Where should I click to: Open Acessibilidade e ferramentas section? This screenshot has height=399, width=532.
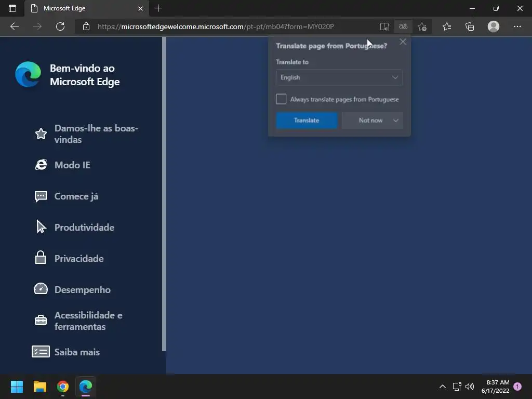88,321
